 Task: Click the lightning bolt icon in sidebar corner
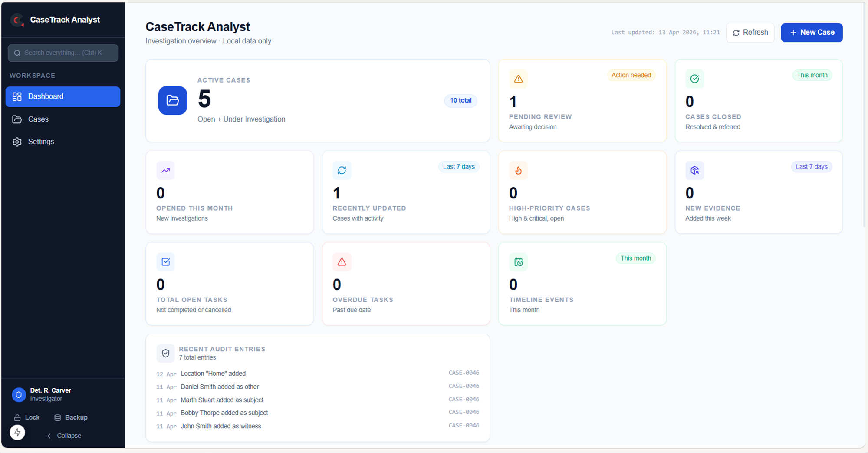[17, 432]
